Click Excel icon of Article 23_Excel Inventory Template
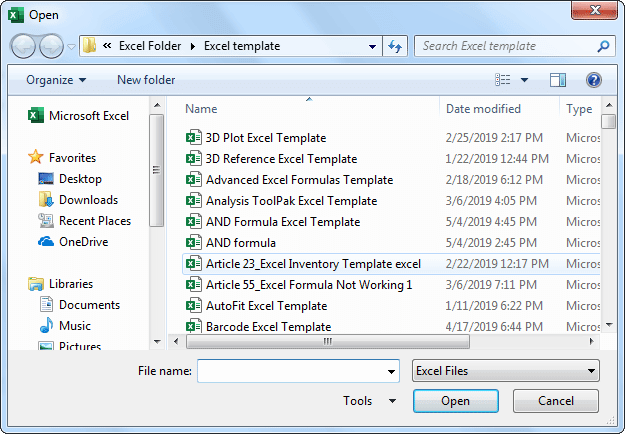The width and height of the screenshot is (625, 434). pos(194,263)
